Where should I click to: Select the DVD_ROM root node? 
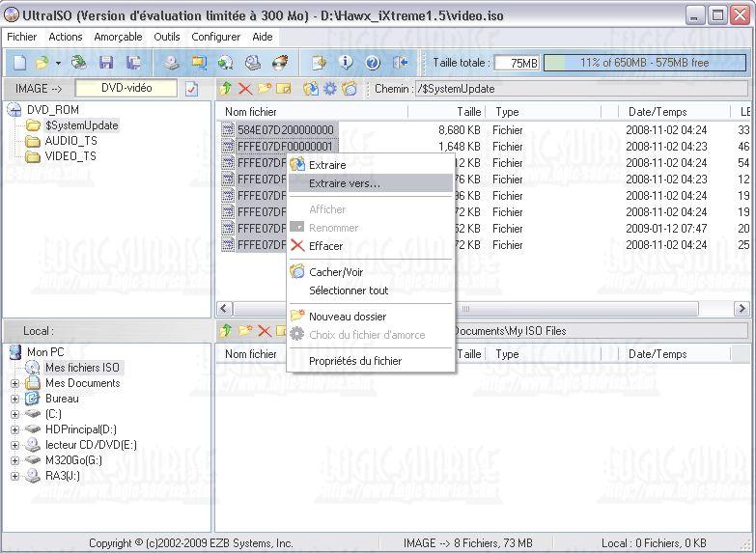tap(52, 110)
